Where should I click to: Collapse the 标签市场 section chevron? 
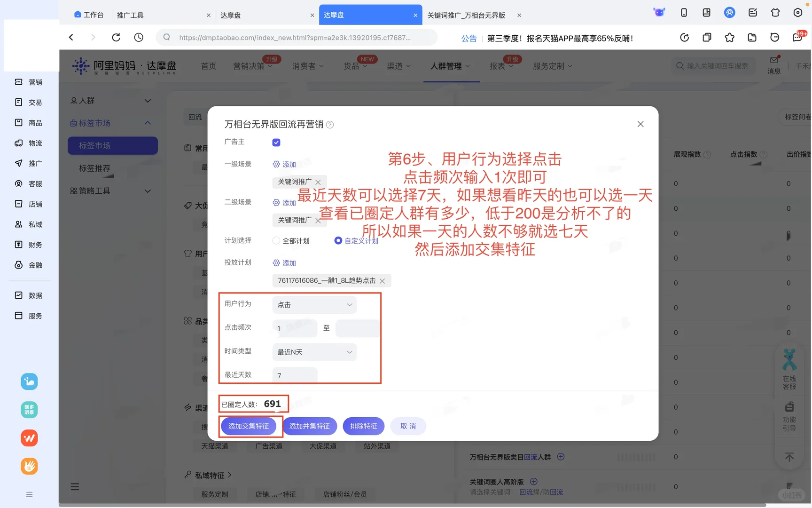point(148,123)
